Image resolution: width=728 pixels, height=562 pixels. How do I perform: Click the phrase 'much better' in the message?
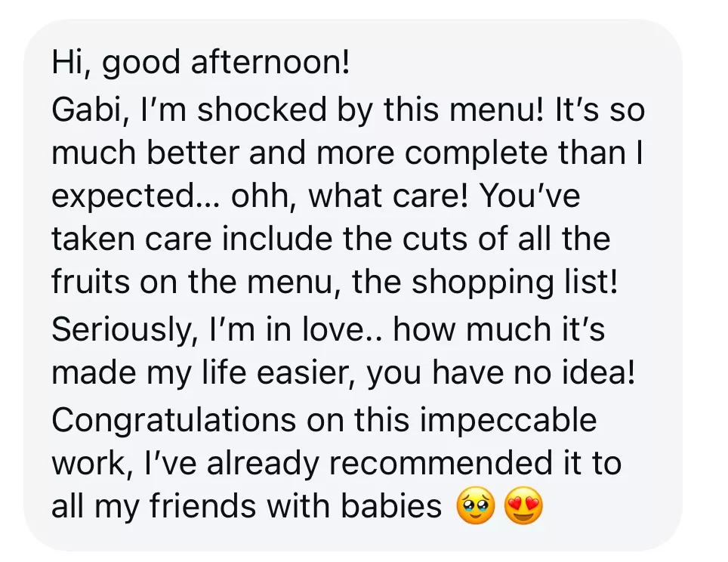(x=145, y=153)
